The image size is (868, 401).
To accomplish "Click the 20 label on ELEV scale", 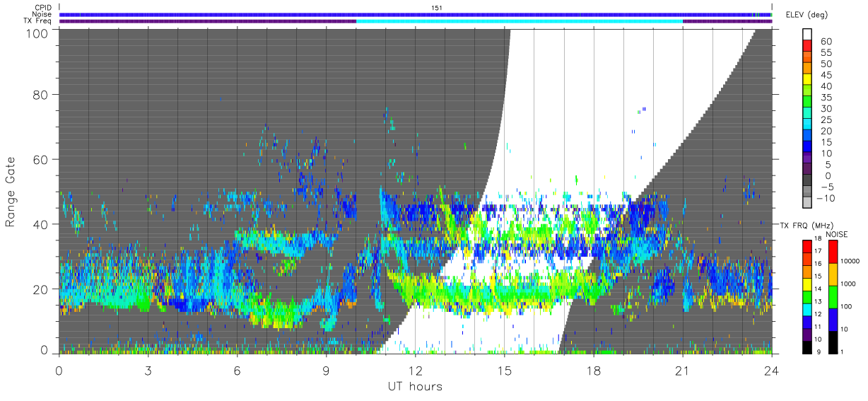I will pos(825,131).
